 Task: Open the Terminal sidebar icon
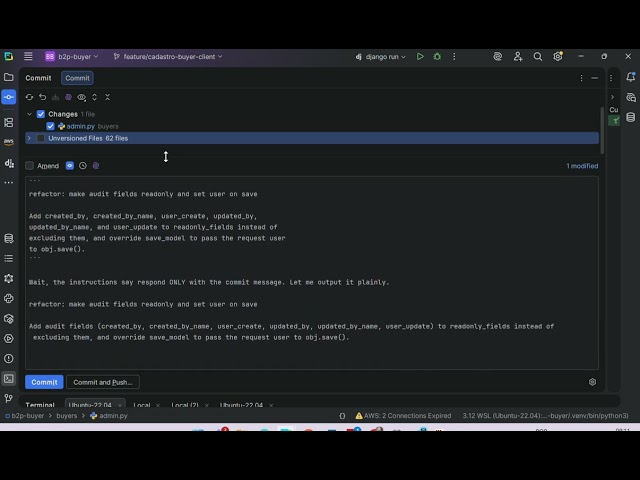tap(9, 378)
